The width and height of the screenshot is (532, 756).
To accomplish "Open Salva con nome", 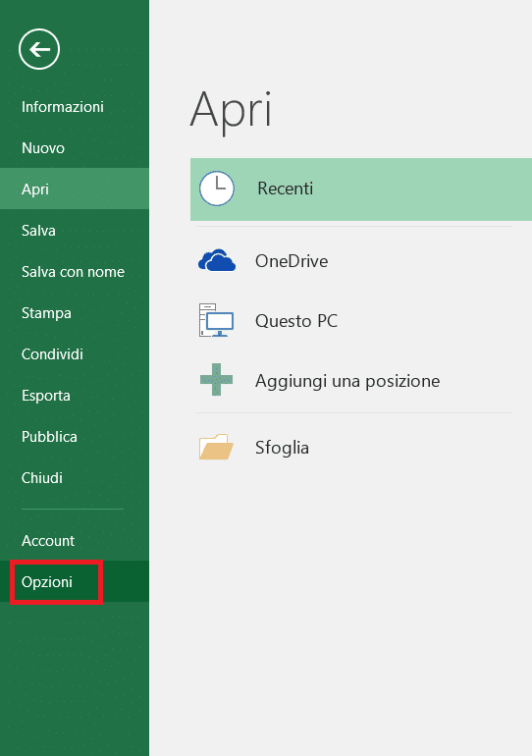I will coord(75,271).
